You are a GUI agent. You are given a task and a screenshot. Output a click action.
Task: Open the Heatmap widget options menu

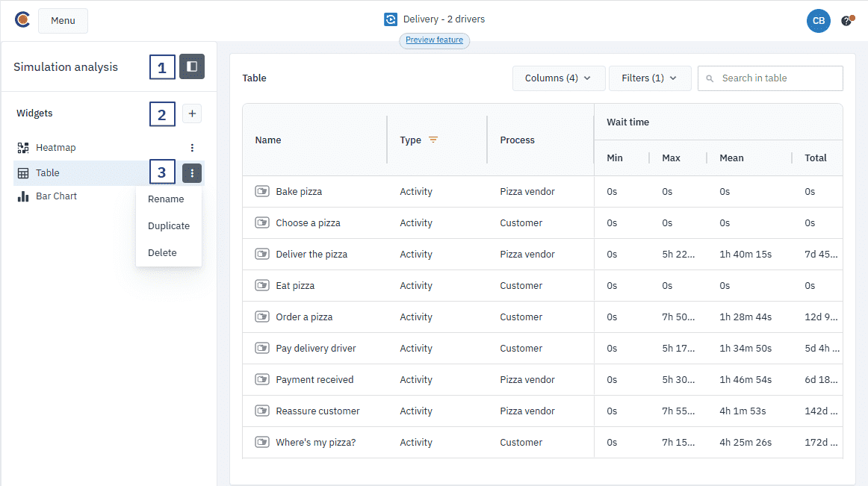[x=192, y=148]
